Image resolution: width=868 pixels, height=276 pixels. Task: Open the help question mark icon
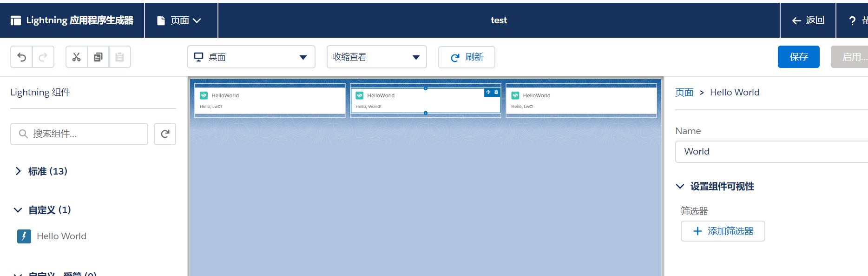click(852, 20)
